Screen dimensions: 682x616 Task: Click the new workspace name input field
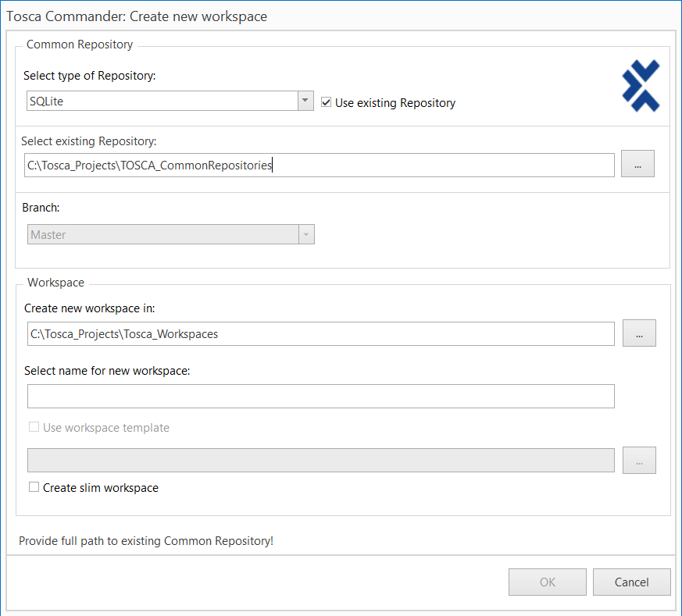pos(321,396)
